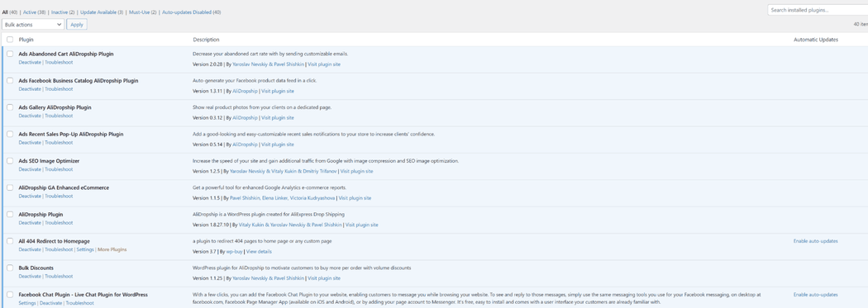Visit plugin site for AliDropship Plugin
The image size is (868, 308).
tap(362, 225)
